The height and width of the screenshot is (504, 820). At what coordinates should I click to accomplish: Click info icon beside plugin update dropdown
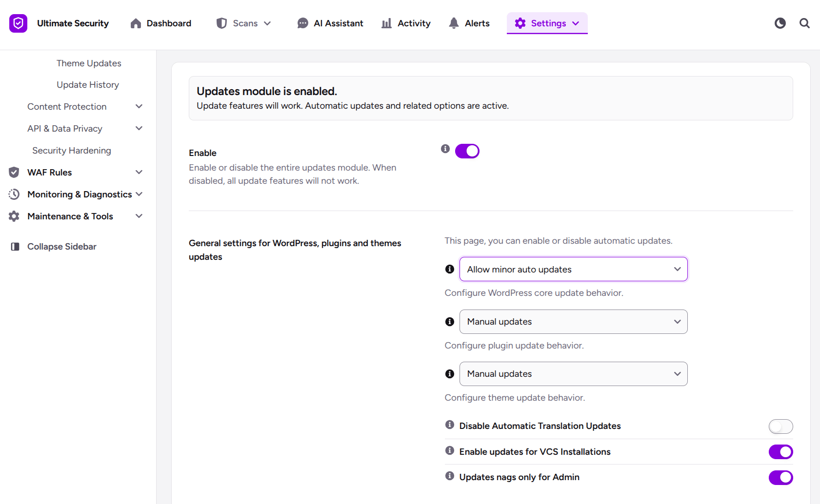pyautogui.click(x=450, y=322)
